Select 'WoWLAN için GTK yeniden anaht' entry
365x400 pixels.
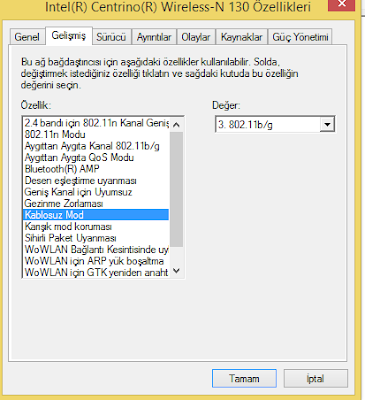[x=96, y=272]
